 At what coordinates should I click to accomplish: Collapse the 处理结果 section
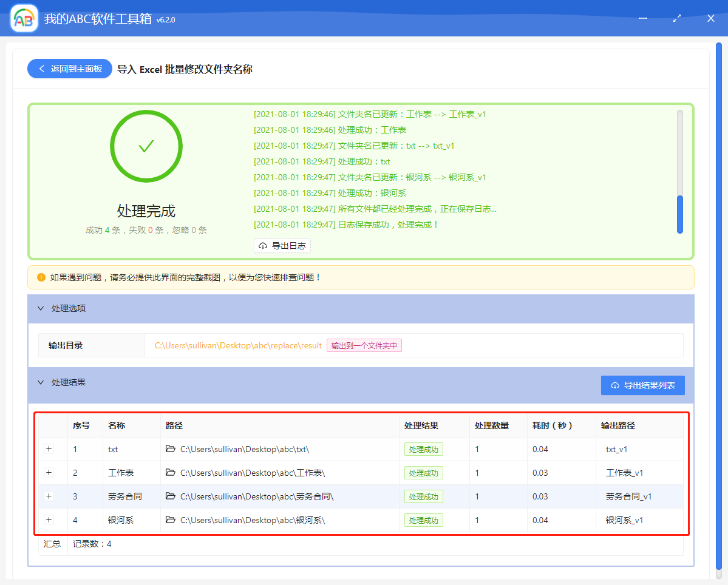[40, 382]
